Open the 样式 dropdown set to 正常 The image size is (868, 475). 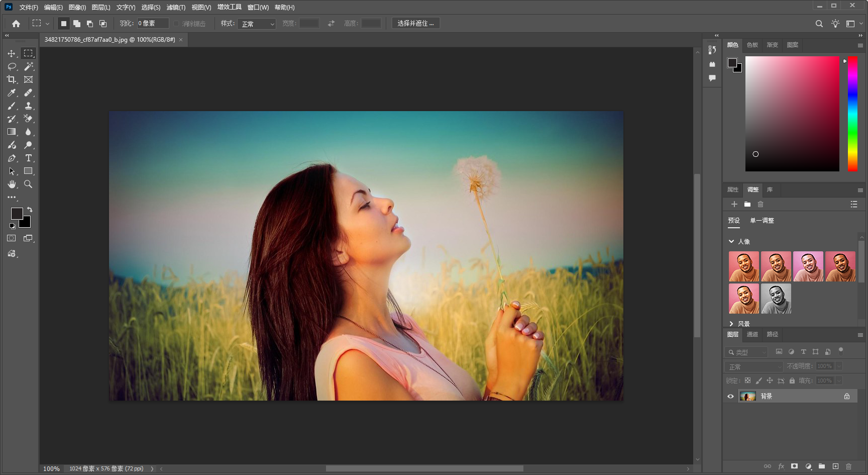257,24
